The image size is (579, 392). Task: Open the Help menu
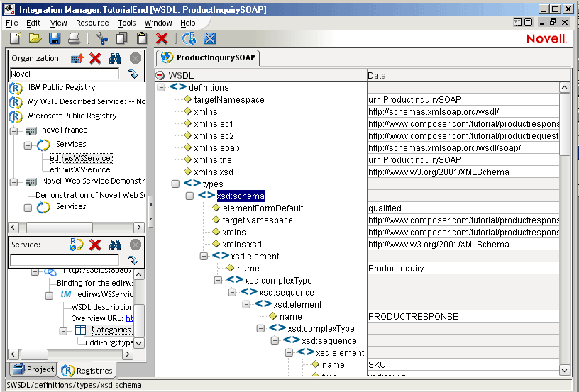click(x=187, y=23)
